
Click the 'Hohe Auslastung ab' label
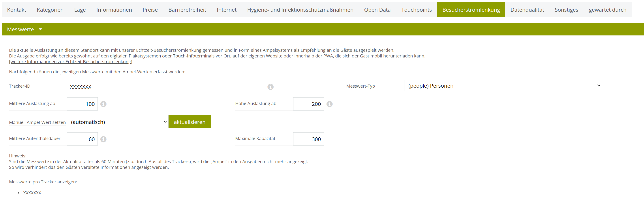tap(255, 103)
